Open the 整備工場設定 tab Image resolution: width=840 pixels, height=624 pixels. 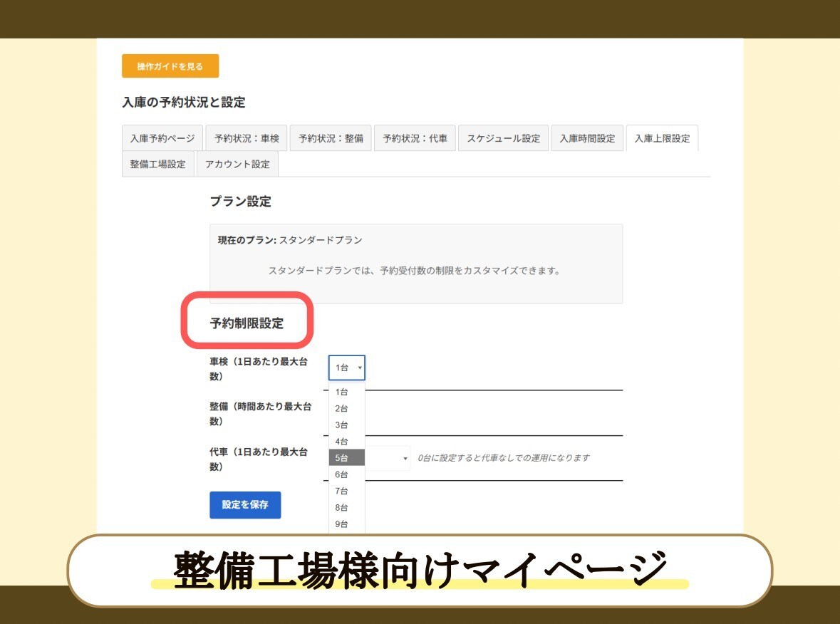[x=158, y=164]
